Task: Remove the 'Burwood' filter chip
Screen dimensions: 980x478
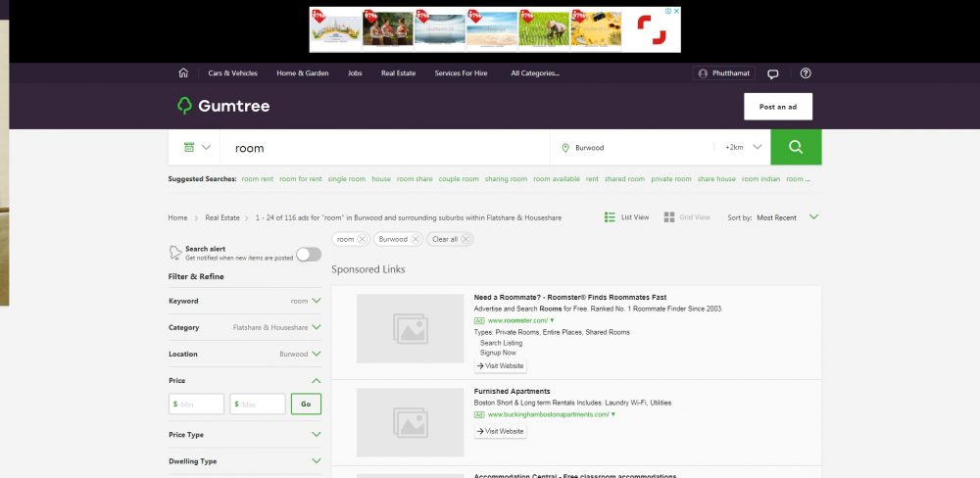Action: point(415,239)
